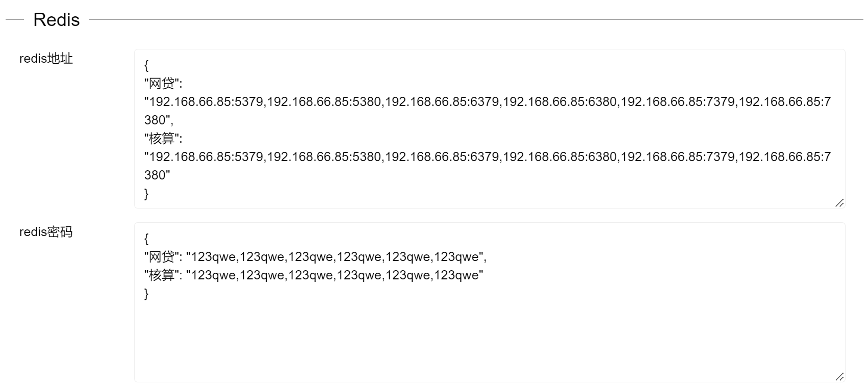868x390 pixels.
Task: Place cursor on "网贷": key in redis地址
Action: pyautogui.click(x=163, y=84)
